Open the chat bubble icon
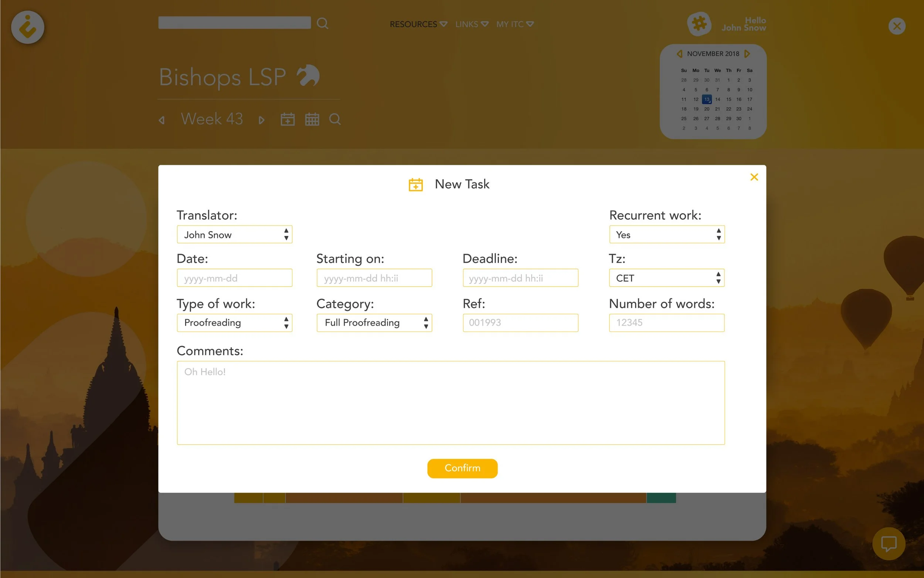Screen dimensions: 924x578 (889, 543)
